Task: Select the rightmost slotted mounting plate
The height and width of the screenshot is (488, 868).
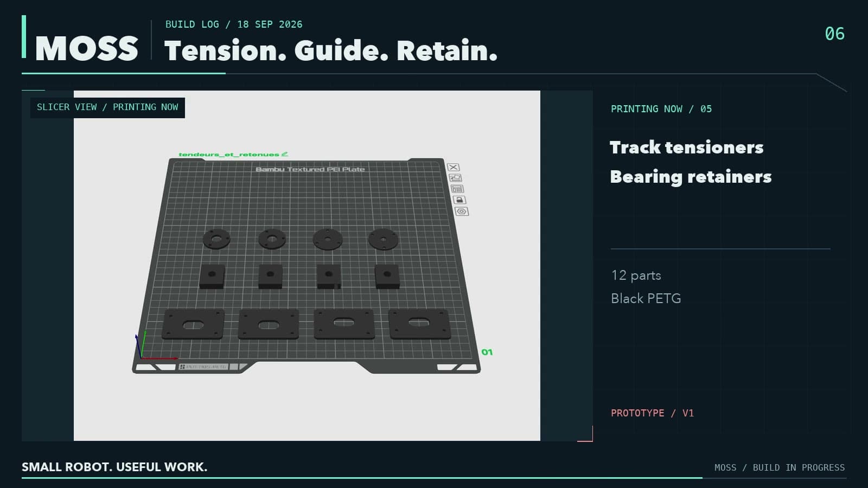Action: click(x=419, y=324)
